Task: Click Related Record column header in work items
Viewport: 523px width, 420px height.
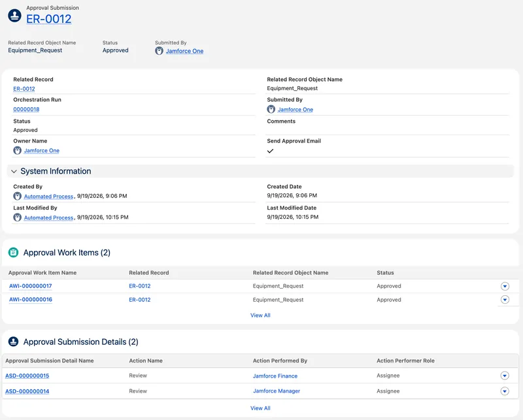Action: click(149, 272)
